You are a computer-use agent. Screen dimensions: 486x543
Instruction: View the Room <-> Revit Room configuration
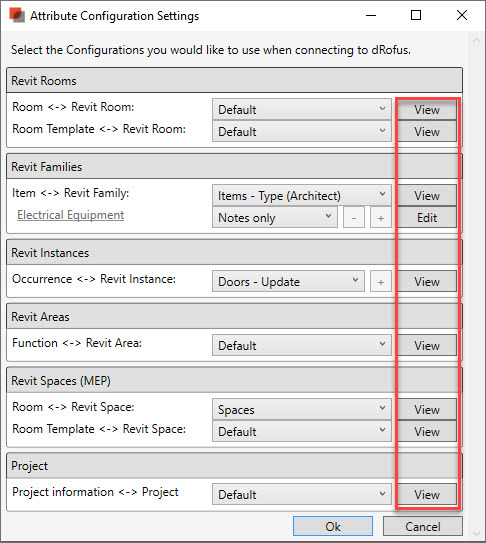tap(427, 110)
